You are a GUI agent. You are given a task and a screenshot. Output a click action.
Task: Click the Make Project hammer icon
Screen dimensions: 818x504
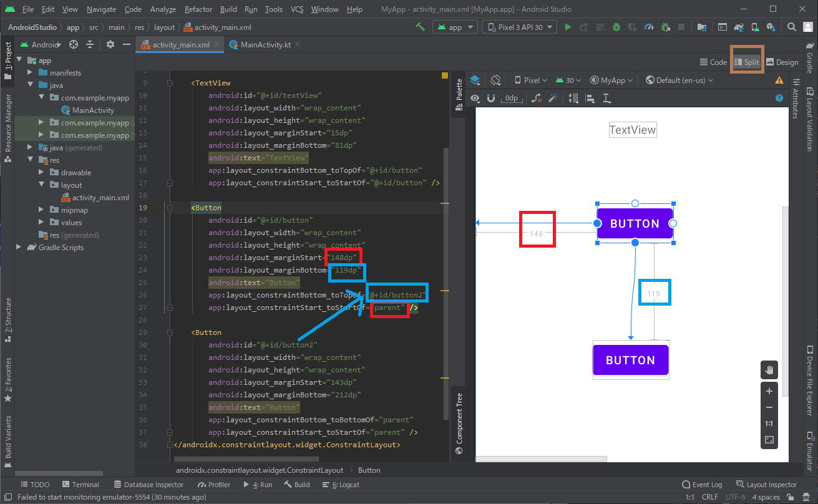coord(421,27)
